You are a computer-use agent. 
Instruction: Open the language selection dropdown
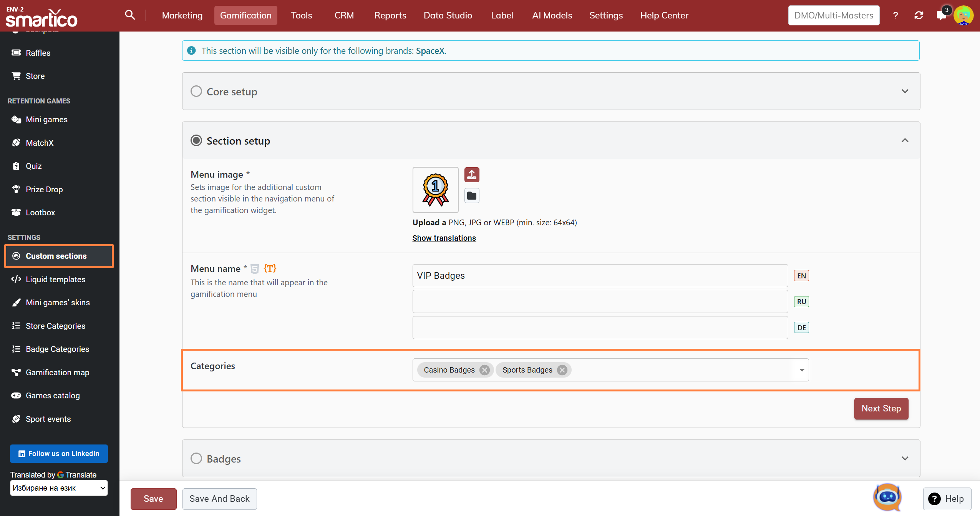(x=59, y=488)
